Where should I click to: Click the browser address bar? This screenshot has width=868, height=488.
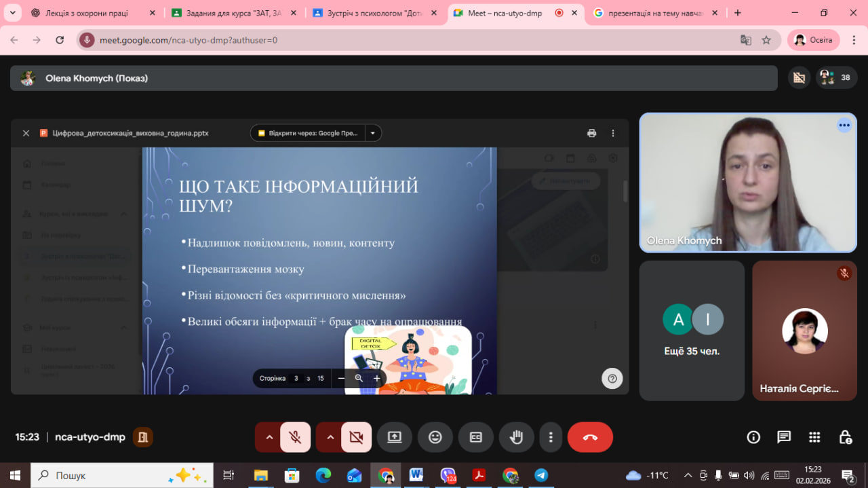tap(407, 40)
